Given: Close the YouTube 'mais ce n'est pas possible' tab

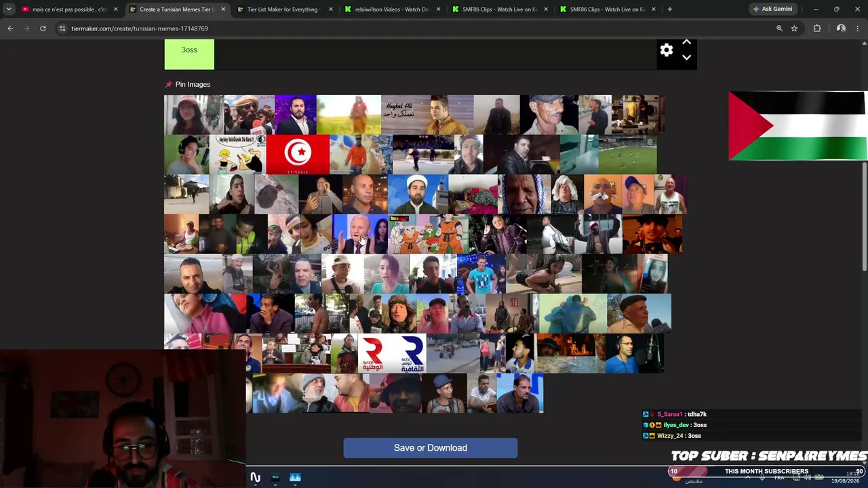Looking at the screenshot, I should [x=115, y=9].
